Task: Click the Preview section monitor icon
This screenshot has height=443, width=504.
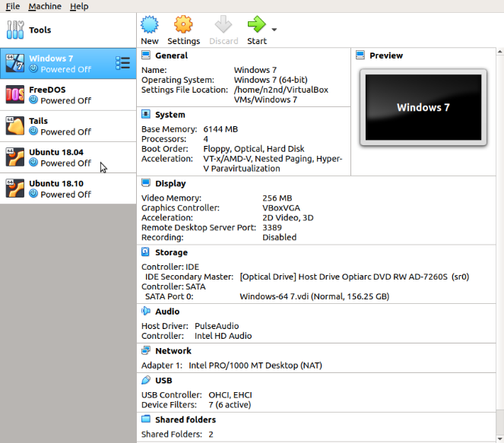Action: coord(360,55)
